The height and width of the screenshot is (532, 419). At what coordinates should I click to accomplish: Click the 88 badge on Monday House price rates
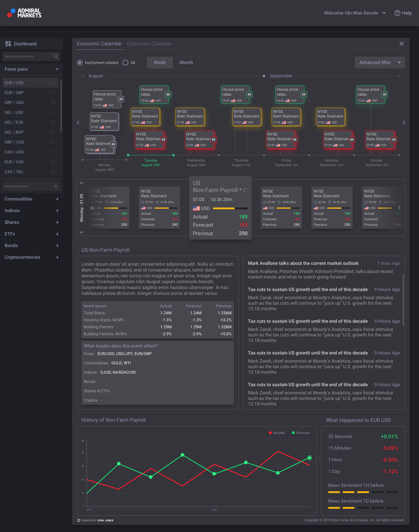click(x=121, y=99)
